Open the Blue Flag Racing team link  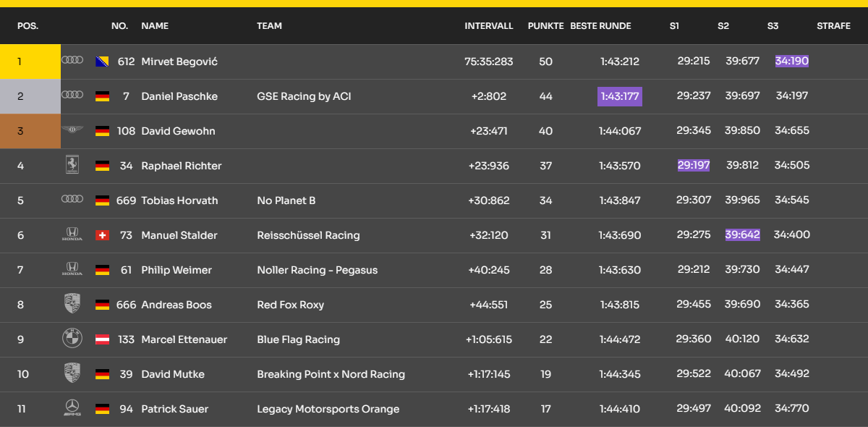[x=298, y=339]
